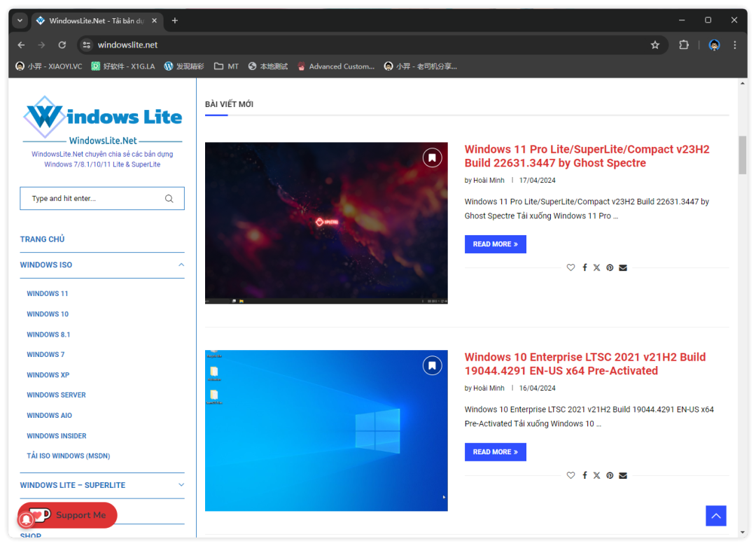756x546 pixels.
Task: Pin Windows 11 post on Pinterest
Action: point(610,267)
